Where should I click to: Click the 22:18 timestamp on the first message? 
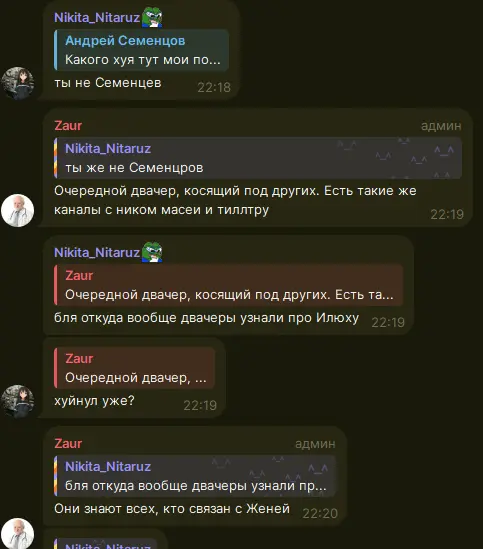[x=214, y=87]
